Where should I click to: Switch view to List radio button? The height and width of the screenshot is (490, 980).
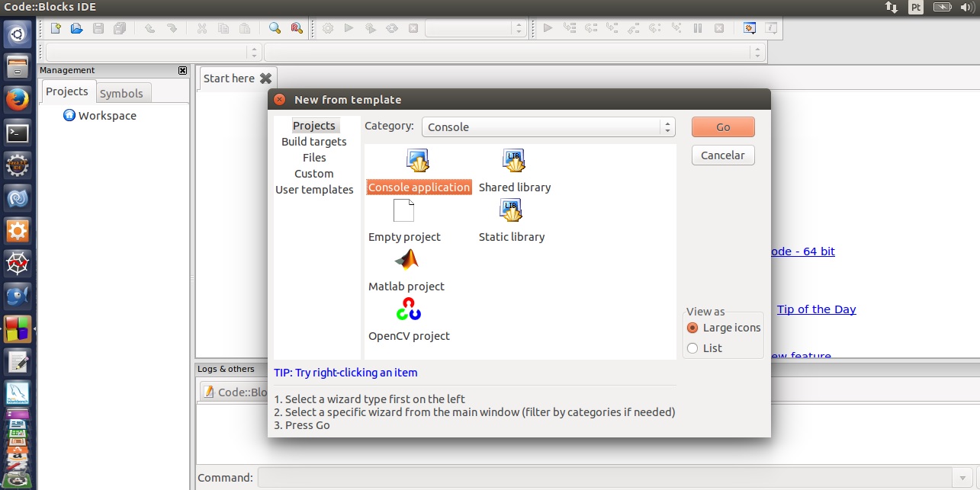692,348
